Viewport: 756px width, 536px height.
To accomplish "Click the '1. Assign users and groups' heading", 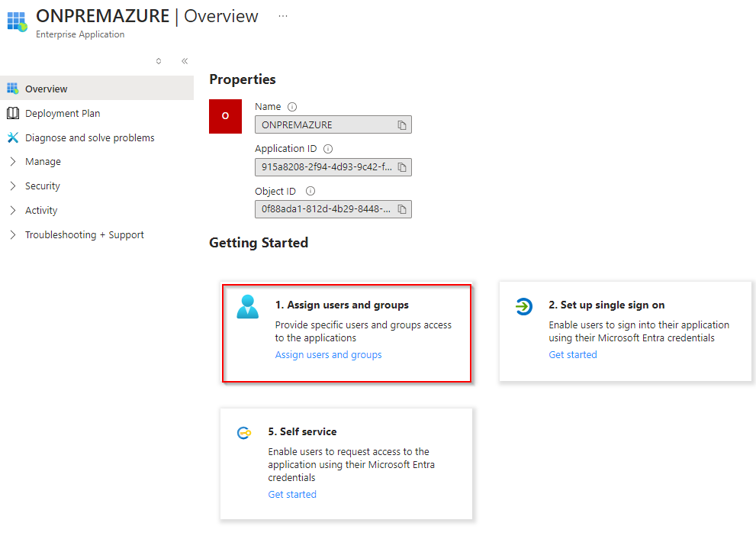I will point(342,305).
